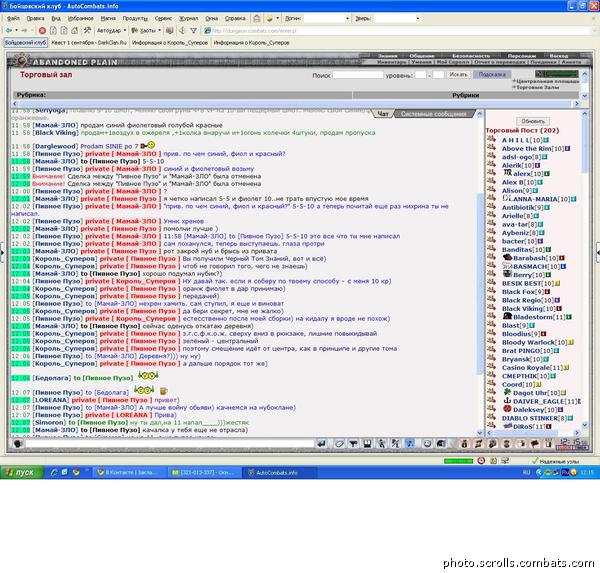Click player A H I L L info icon
The width and height of the screenshot is (600, 573).
546,140
